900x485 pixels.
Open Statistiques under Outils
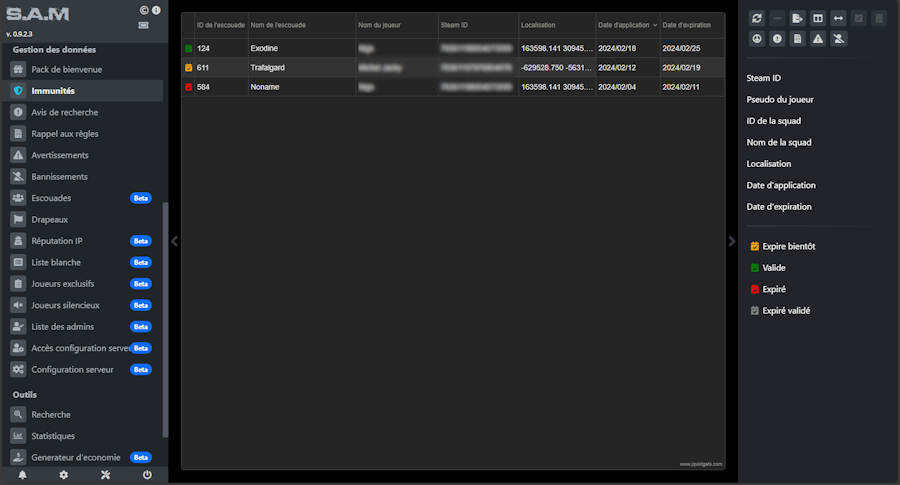[53, 436]
